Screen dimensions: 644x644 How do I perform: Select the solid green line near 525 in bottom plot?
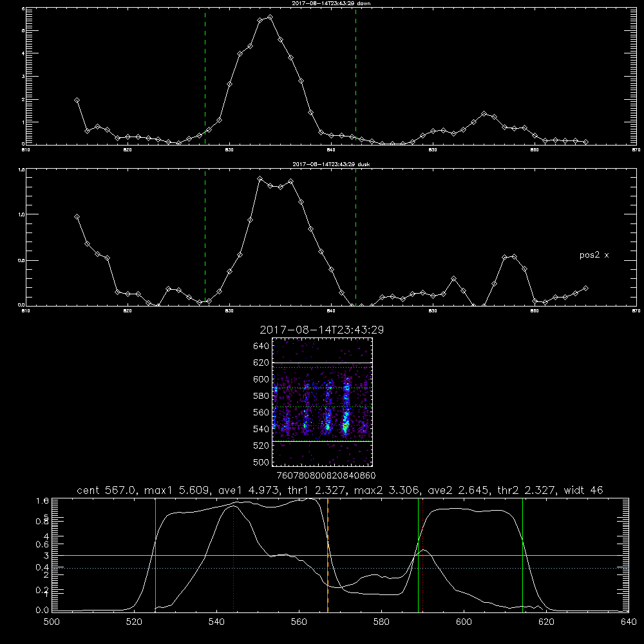pyautogui.click(x=155, y=555)
